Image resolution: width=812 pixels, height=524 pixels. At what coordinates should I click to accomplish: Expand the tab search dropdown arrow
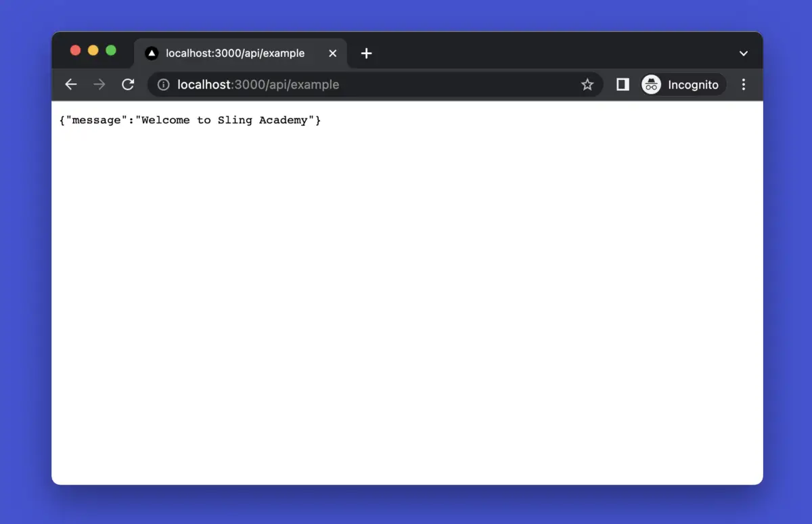[x=744, y=53]
